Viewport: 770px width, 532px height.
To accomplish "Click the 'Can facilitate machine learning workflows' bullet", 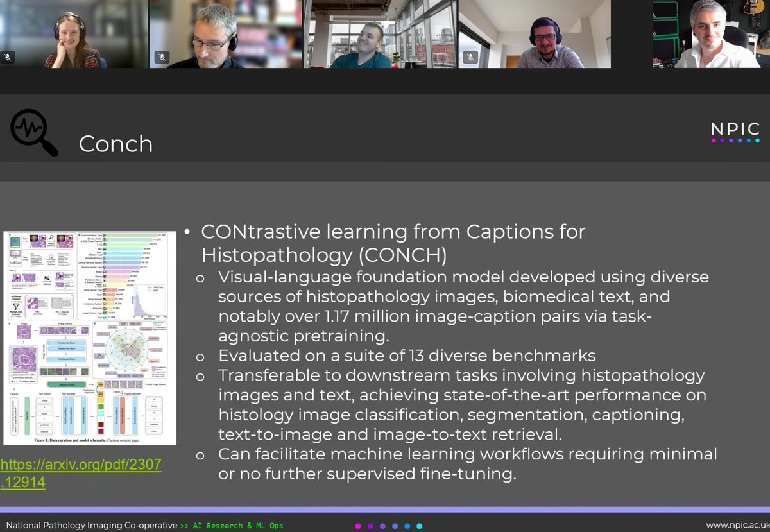I will 467,465.
